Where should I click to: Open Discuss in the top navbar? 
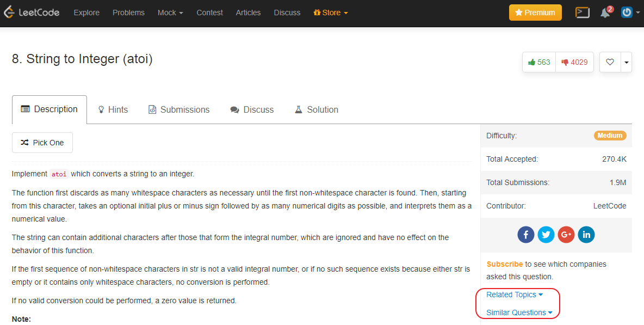point(287,13)
